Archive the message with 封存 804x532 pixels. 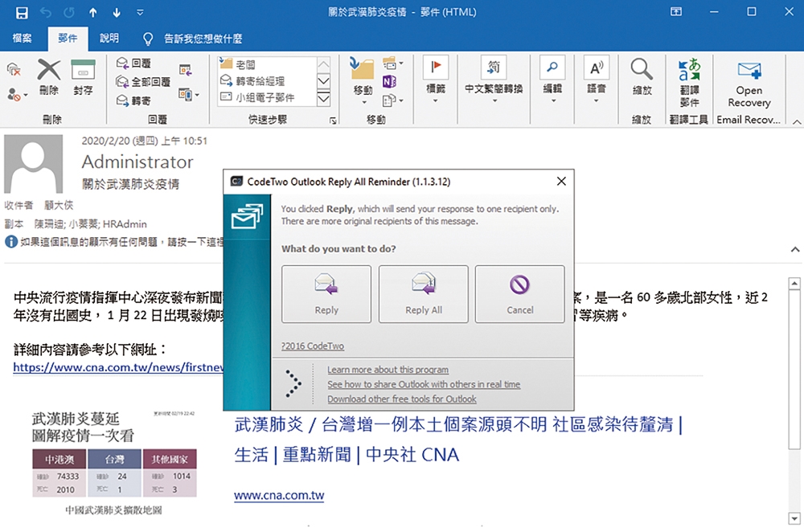point(83,77)
